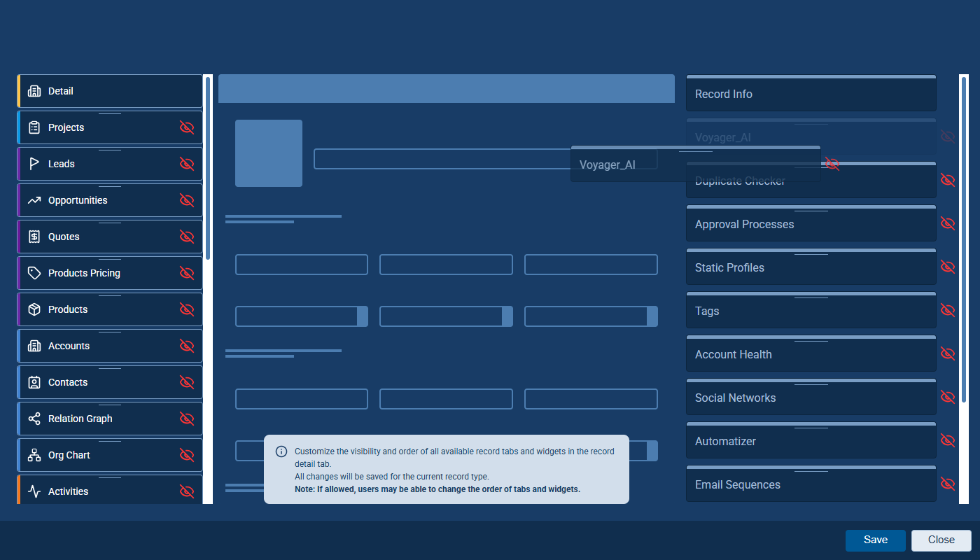Click the Relation Graph share icon
This screenshot has height=560, width=980.
point(34,419)
